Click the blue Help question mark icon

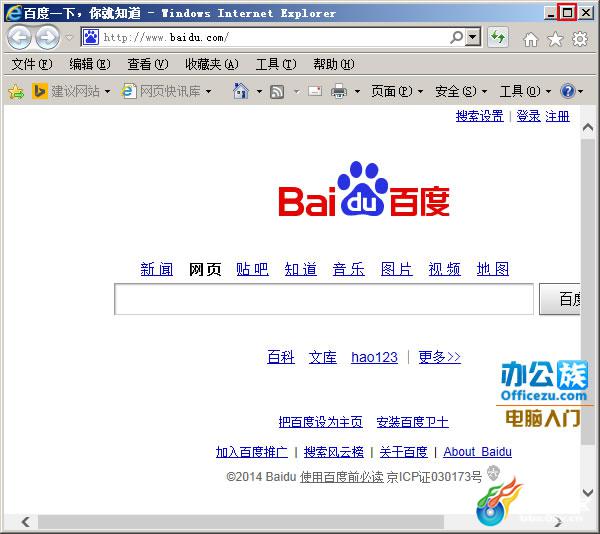coord(567,91)
